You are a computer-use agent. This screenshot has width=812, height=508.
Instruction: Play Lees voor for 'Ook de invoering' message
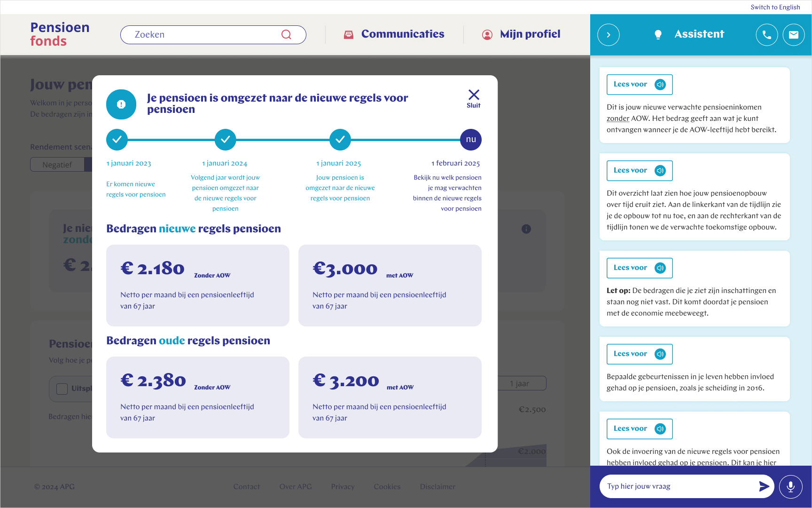pyautogui.click(x=640, y=429)
